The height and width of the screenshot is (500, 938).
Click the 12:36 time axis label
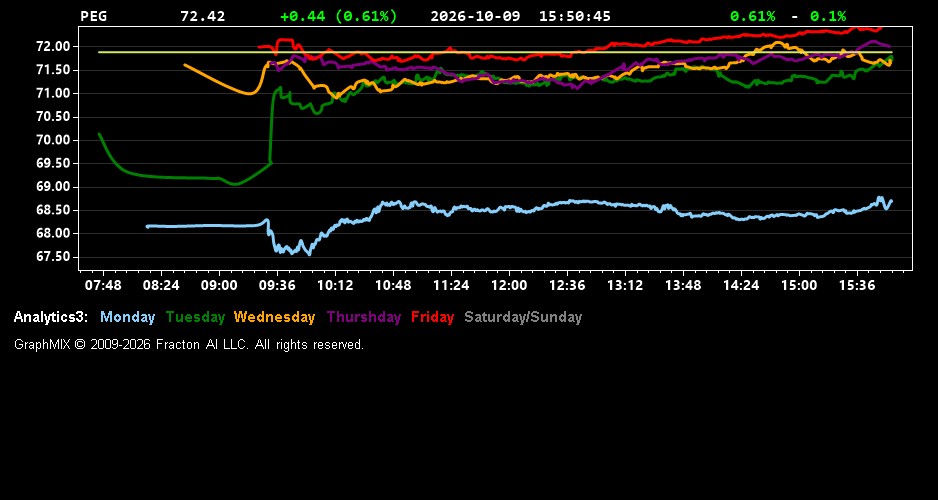567,285
